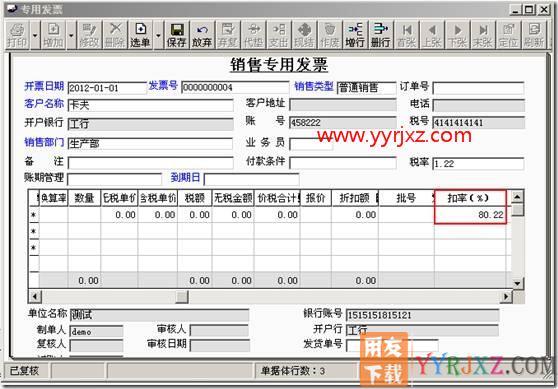The image size is (558, 389).
Task: Click the 作废 void toolbar icon
Action: pyautogui.click(x=330, y=35)
